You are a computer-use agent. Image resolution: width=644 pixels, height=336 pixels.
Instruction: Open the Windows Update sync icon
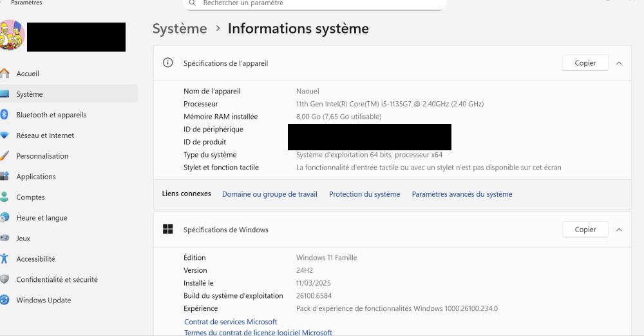[x=5, y=300]
